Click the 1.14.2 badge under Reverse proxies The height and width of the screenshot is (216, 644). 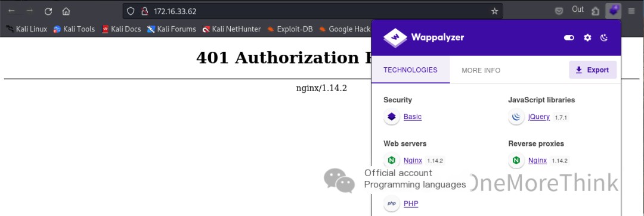[559, 161]
